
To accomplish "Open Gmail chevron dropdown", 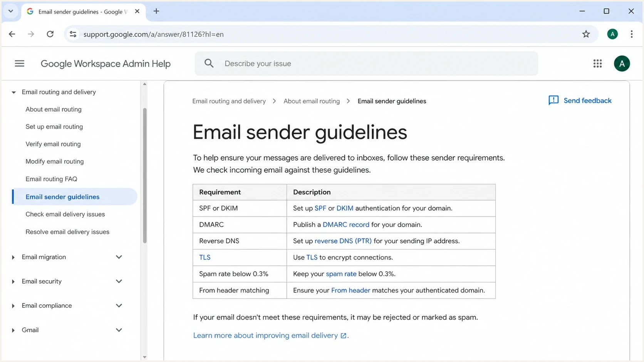I will click(119, 330).
